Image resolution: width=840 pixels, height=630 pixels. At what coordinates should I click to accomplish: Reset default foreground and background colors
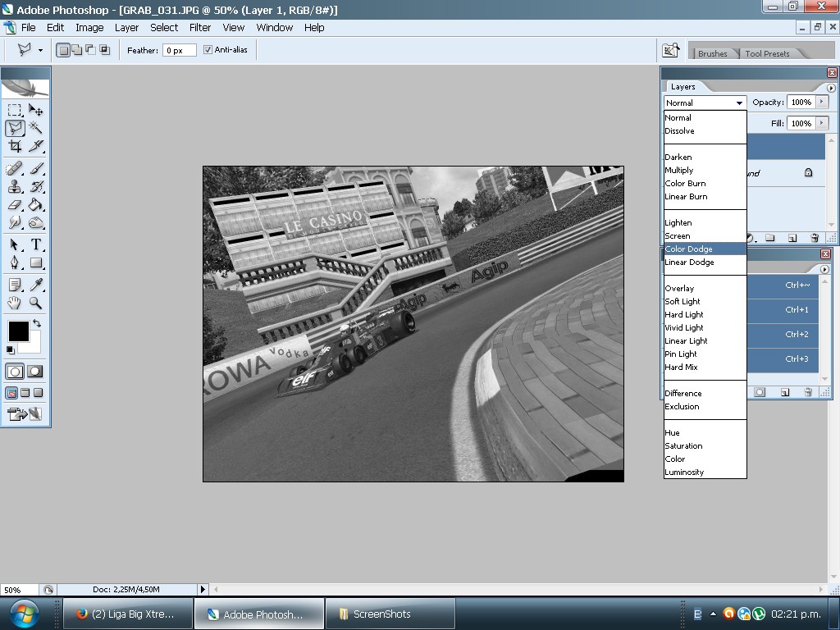tap(10, 349)
